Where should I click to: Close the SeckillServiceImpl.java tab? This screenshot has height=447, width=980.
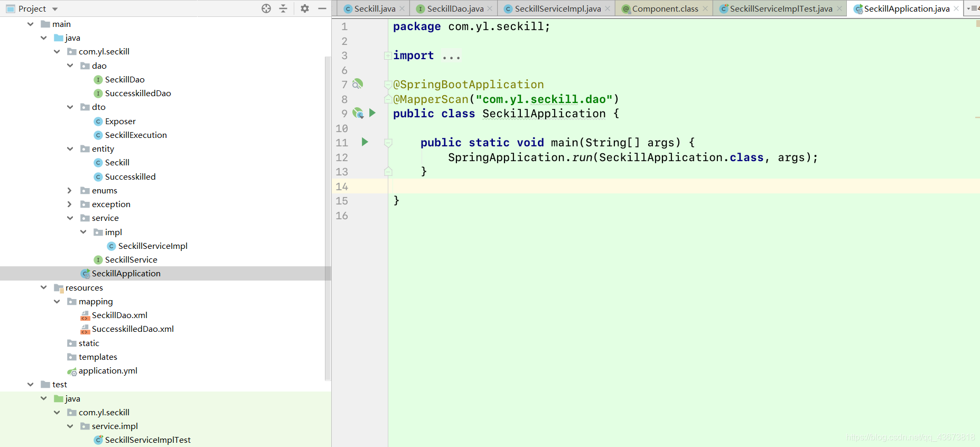[x=608, y=8]
